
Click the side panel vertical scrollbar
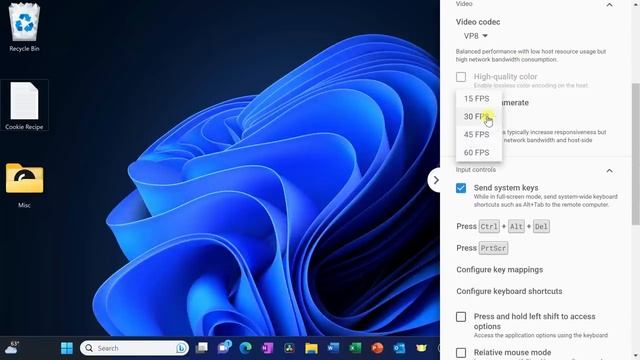[x=636, y=154]
